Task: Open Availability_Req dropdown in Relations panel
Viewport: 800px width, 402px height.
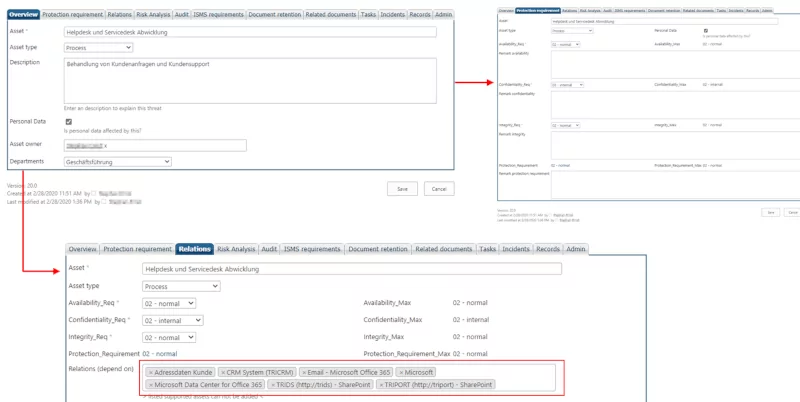Action: [x=169, y=303]
